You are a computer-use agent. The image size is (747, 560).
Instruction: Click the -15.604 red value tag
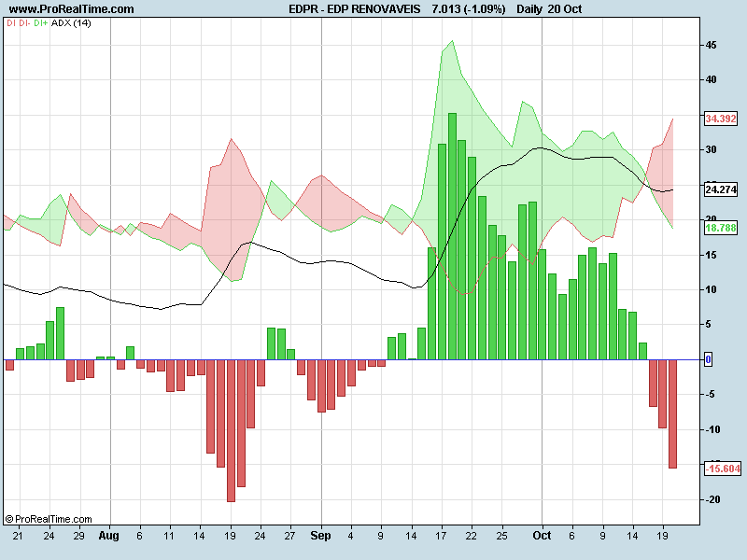[723, 469]
